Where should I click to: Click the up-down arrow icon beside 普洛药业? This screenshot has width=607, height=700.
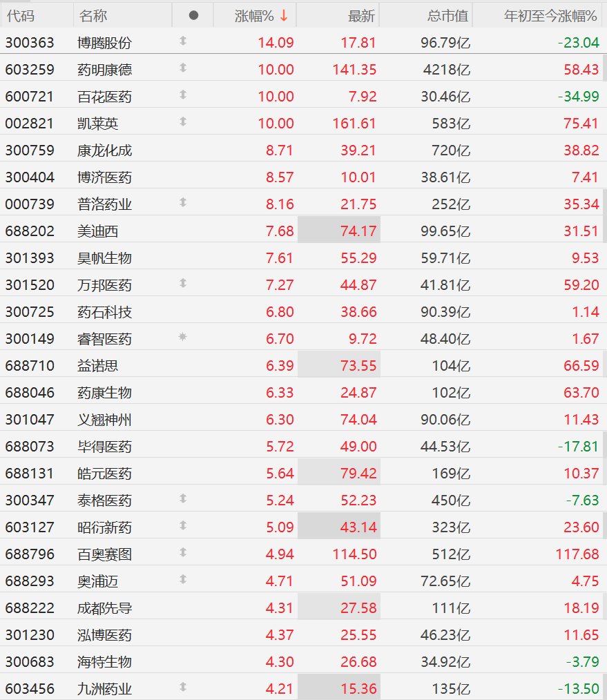183,202
